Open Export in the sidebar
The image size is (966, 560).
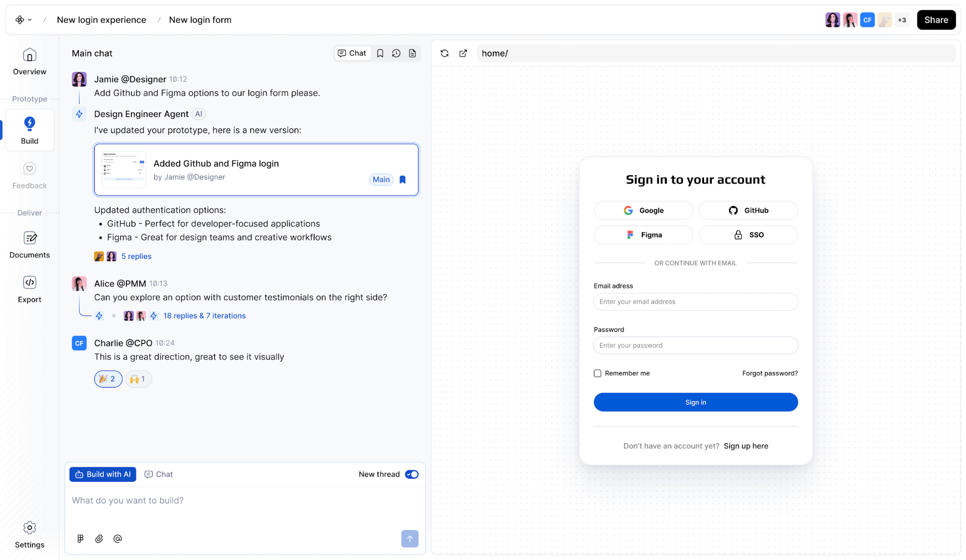[x=29, y=289]
